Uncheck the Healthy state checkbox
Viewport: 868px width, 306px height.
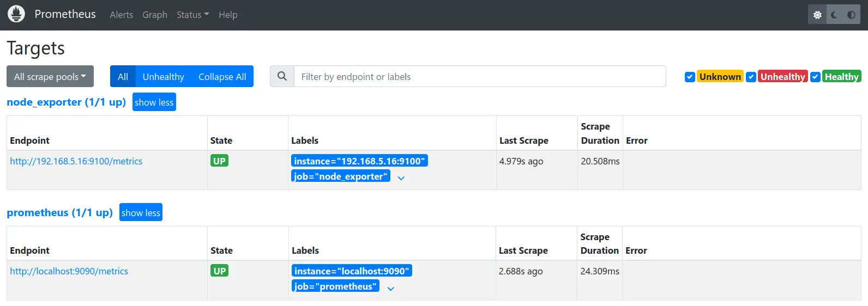815,77
